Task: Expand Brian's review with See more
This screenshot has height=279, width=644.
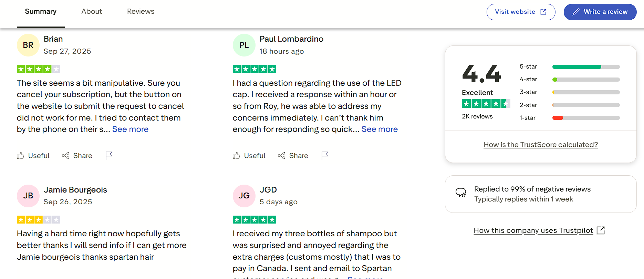Action: 130,129
